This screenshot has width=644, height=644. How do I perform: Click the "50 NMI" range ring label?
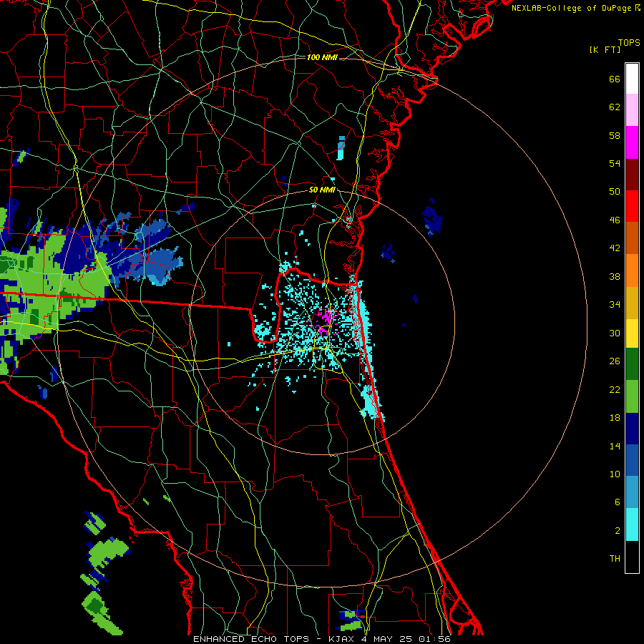point(322,190)
